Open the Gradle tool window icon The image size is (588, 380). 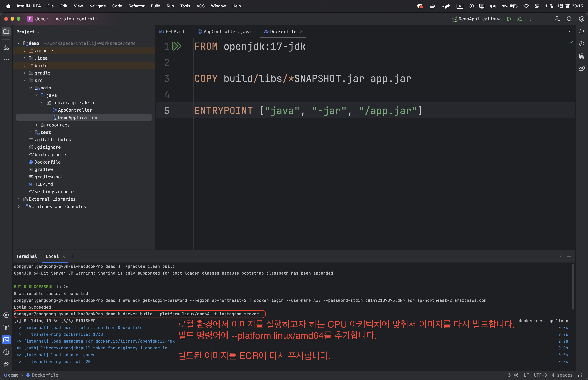point(582,69)
